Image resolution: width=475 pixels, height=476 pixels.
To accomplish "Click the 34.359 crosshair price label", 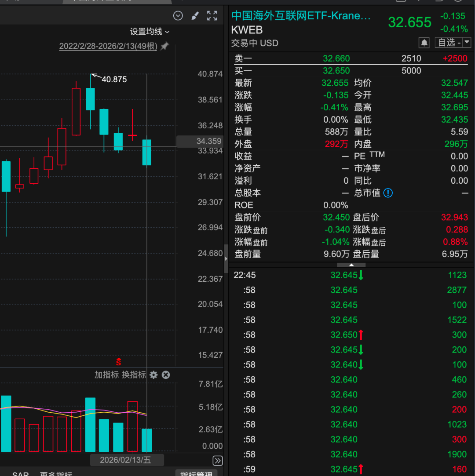I will tap(200, 141).
